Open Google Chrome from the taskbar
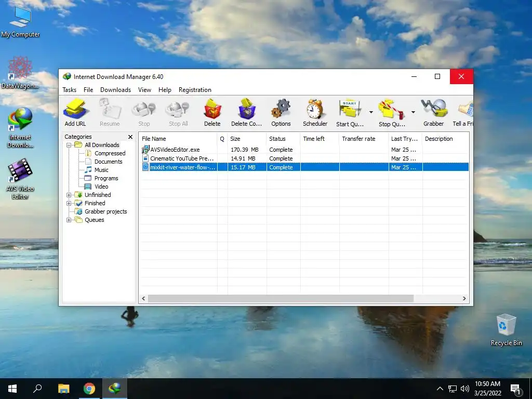 pyautogui.click(x=89, y=389)
